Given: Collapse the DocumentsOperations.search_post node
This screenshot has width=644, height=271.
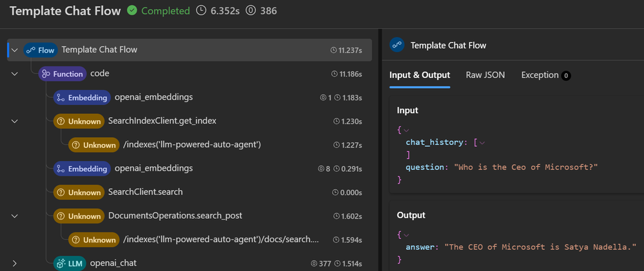Looking at the screenshot, I should pos(15,216).
